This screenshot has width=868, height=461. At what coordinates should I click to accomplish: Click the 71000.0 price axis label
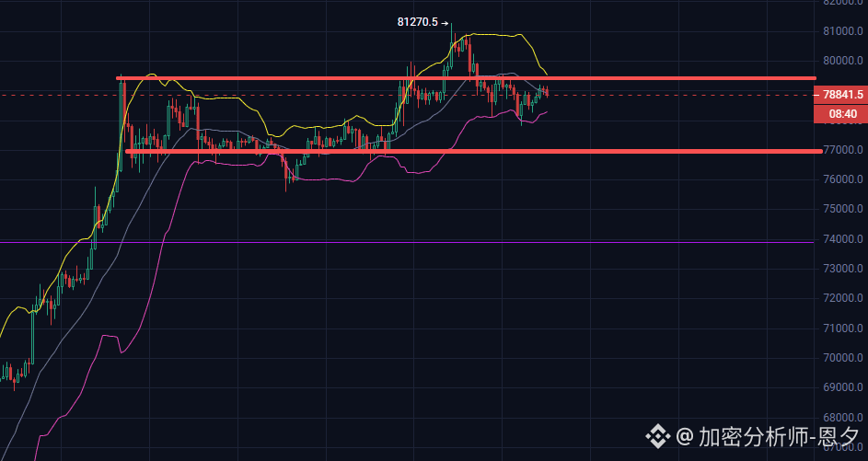[x=842, y=328]
